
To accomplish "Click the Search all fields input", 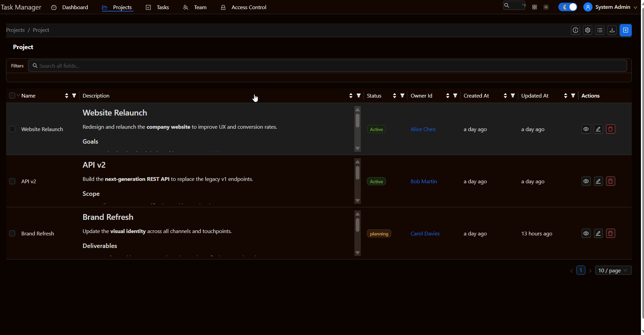I will coord(327,66).
